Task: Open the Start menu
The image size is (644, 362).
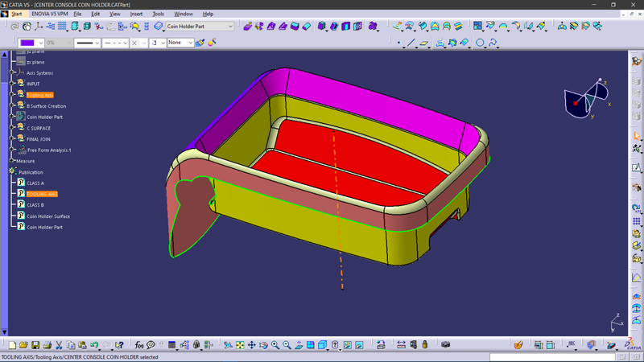Action: (x=16, y=14)
